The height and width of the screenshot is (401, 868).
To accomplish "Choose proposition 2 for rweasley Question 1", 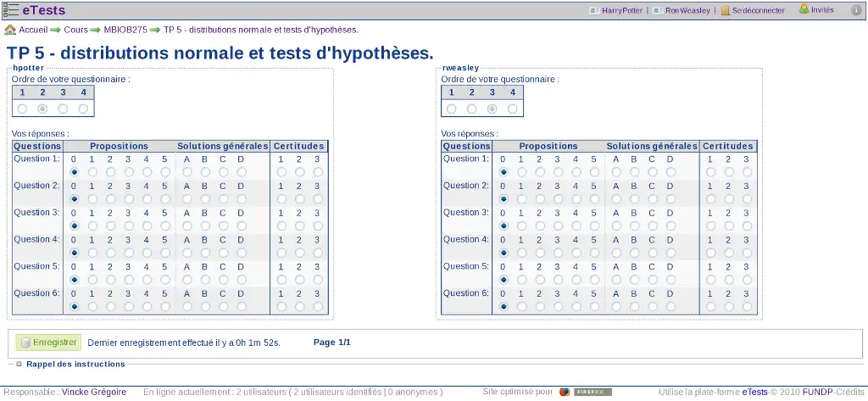I will pos(540,172).
